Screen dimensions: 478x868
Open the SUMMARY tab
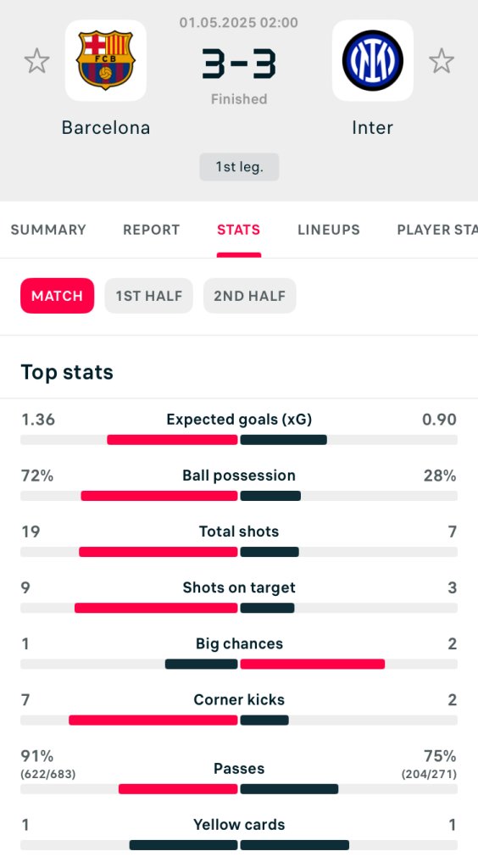tap(48, 230)
